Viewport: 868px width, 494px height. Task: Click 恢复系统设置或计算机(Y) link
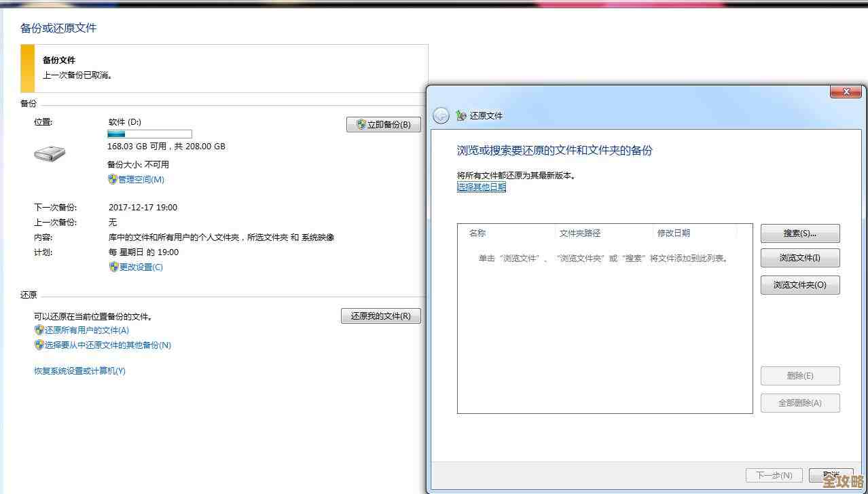point(79,371)
